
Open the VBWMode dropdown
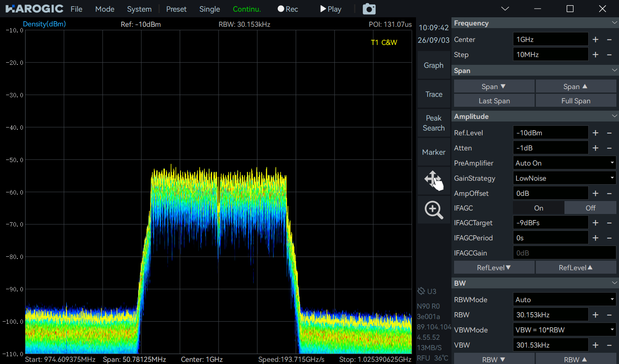tap(564, 330)
